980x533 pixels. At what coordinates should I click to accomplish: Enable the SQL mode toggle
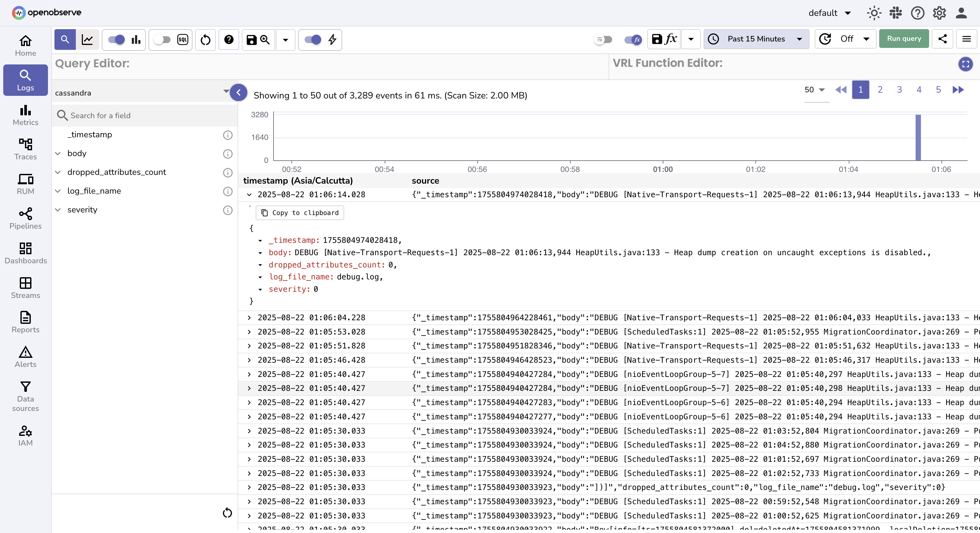[x=162, y=40]
